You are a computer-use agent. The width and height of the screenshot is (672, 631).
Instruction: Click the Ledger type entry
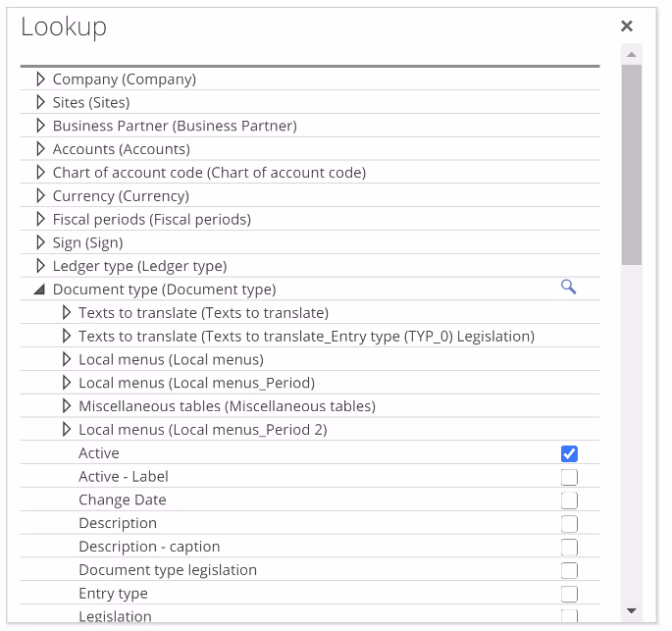pyautogui.click(x=139, y=266)
